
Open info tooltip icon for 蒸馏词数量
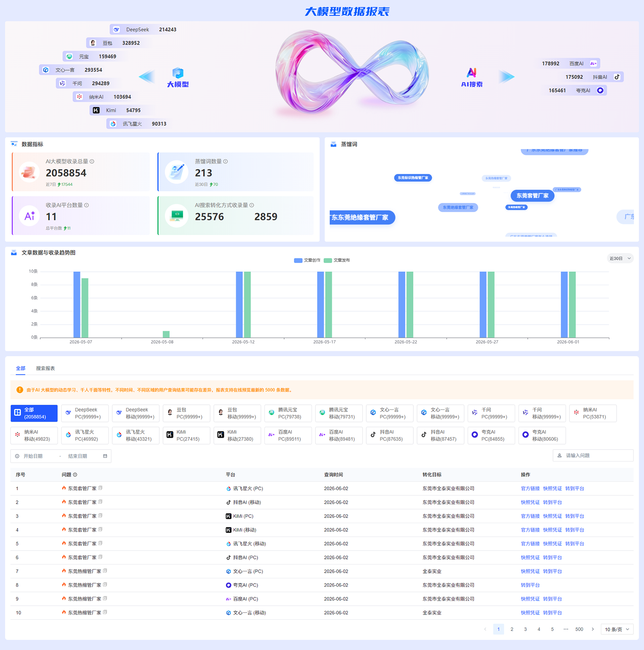click(x=225, y=161)
